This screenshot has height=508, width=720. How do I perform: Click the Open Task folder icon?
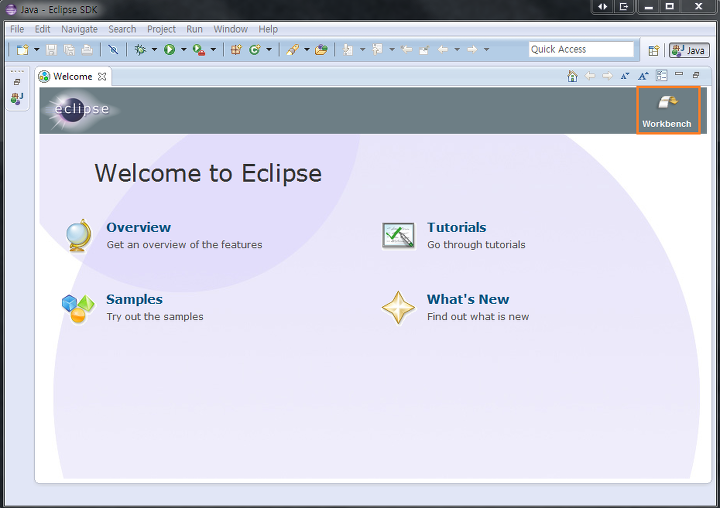pos(321,50)
